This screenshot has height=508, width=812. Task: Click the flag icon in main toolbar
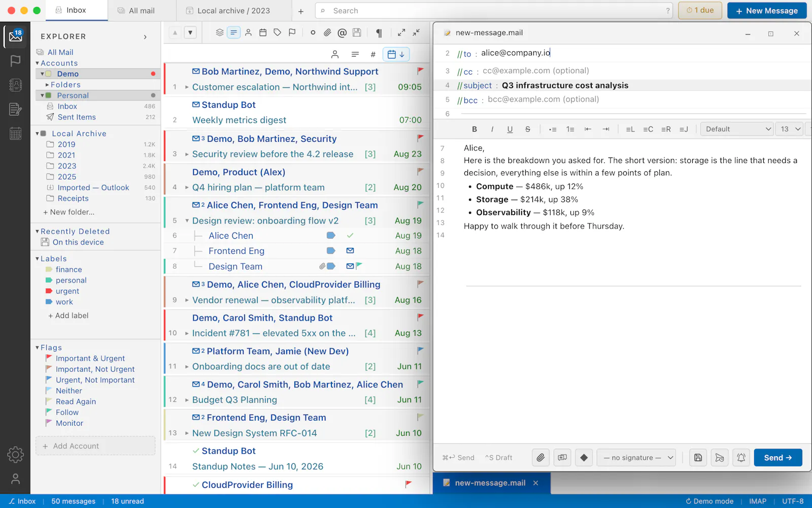292,33
